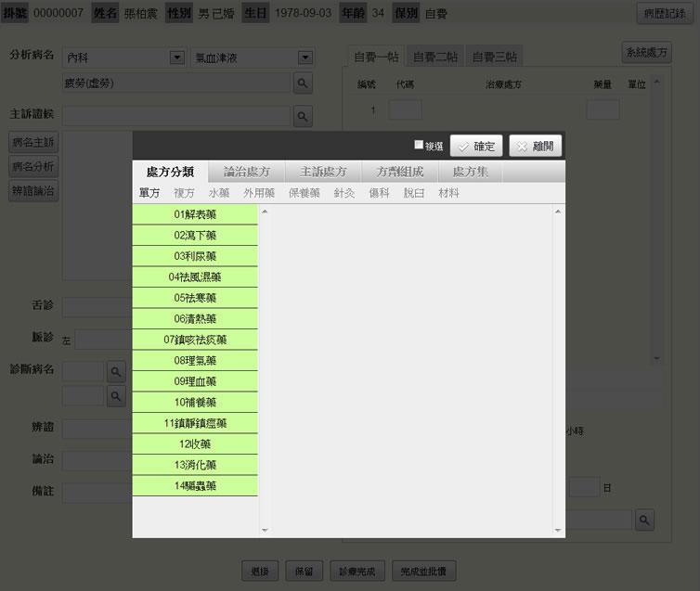Select 06清熱藥 category in list
Viewport: 700px width, 591px height.
pyautogui.click(x=195, y=318)
